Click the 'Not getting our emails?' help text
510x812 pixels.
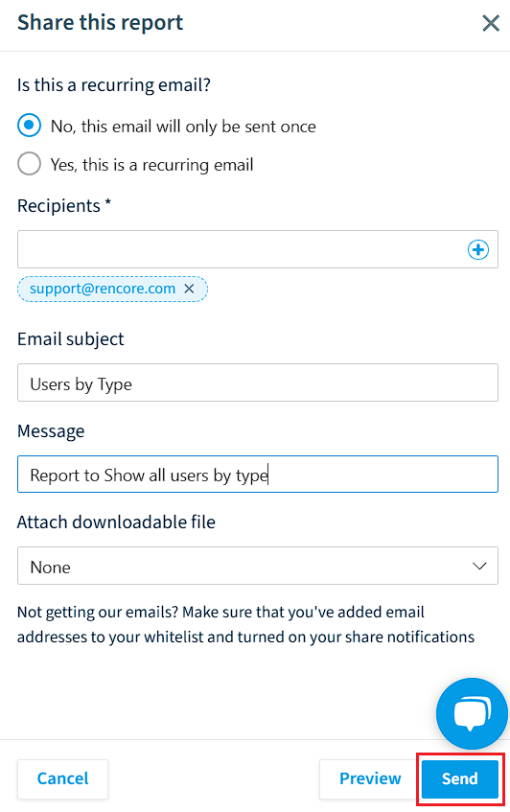coord(246,624)
